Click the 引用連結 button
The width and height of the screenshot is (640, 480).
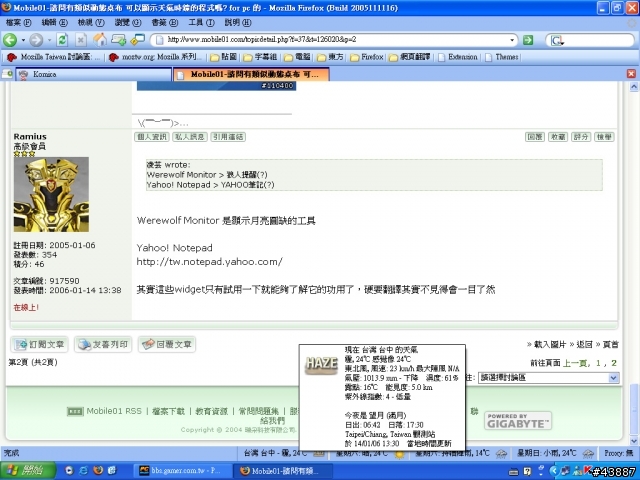click(228, 137)
